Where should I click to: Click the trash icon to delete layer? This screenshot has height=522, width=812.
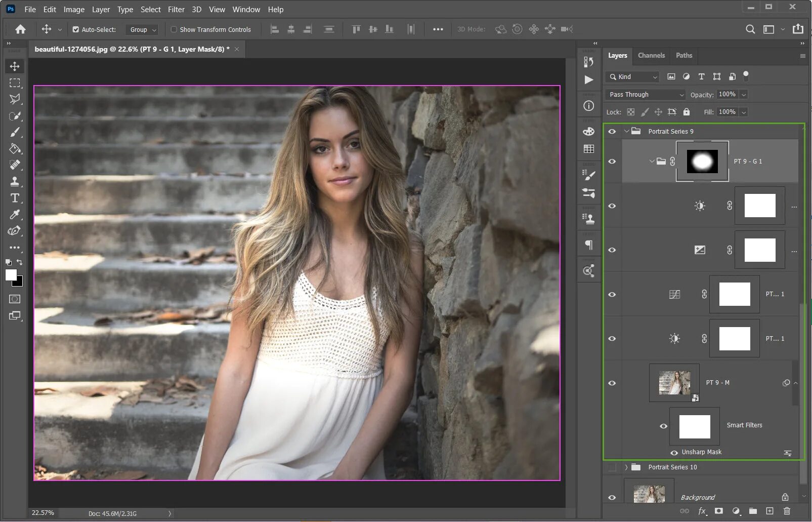[787, 511]
